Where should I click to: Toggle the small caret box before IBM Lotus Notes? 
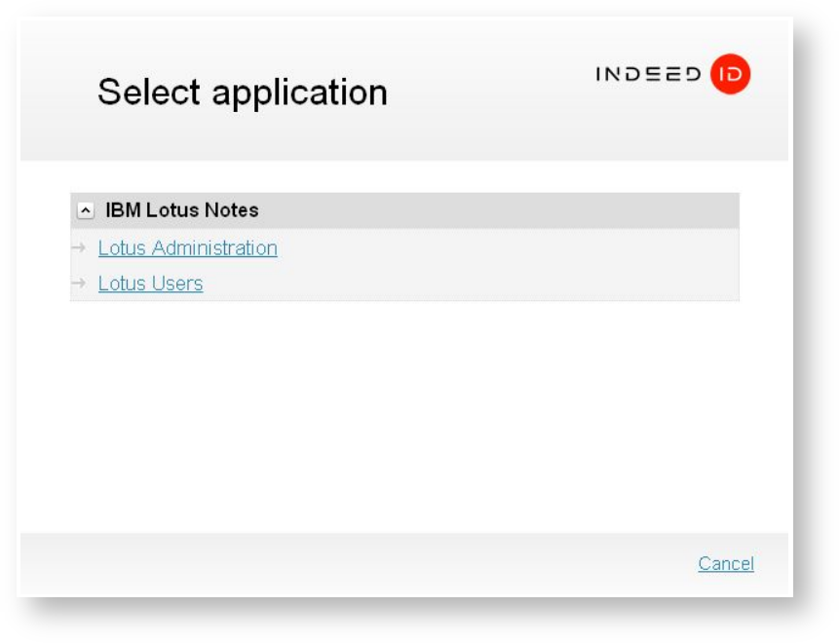(86, 210)
